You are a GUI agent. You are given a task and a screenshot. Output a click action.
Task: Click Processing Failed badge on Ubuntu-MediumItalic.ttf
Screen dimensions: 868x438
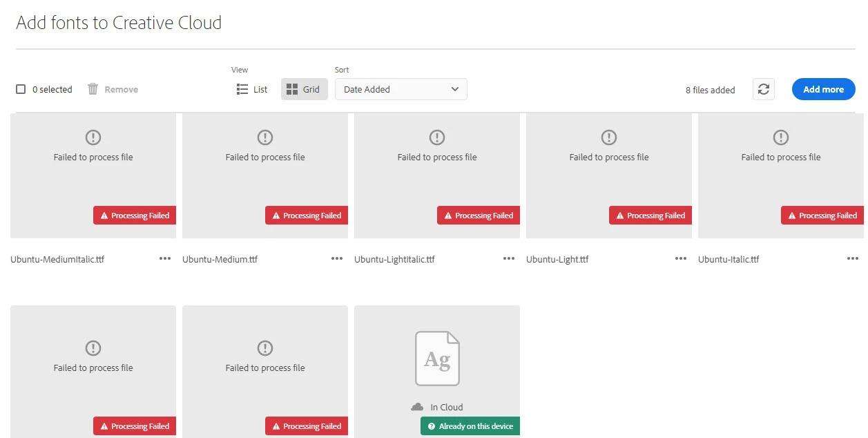click(x=135, y=216)
